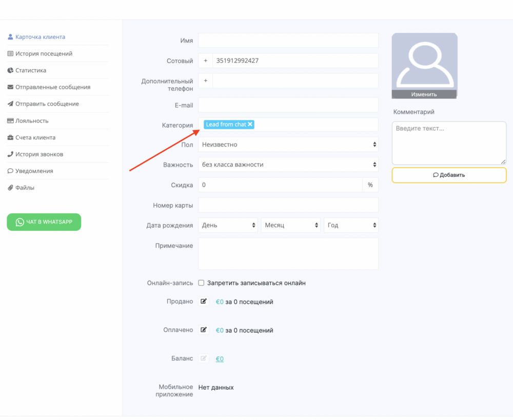Viewport: 513px width, 420px height.
Task: Remove the 'Lead from chat' category tag
Action: point(250,125)
